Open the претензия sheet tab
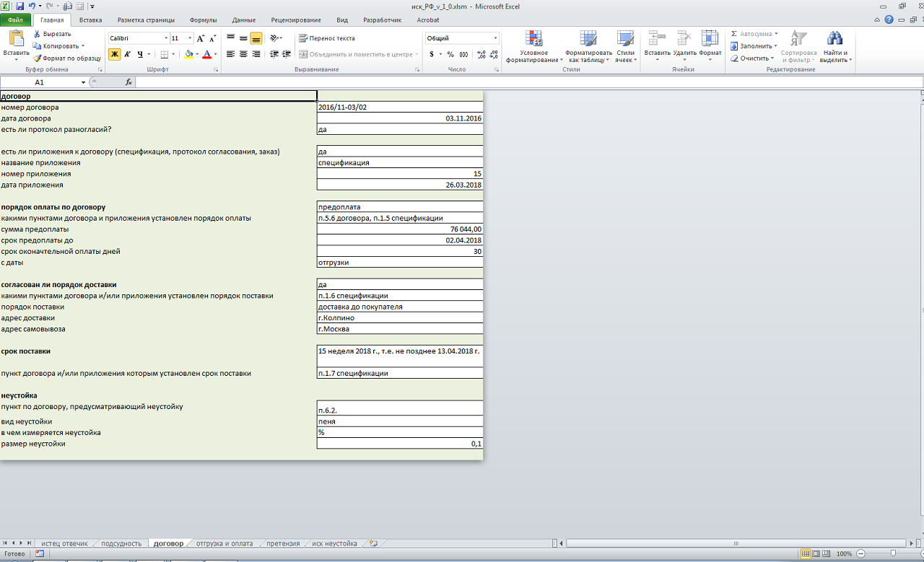Image resolution: width=924 pixels, height=562 pixels. click(x=282, y=543)
